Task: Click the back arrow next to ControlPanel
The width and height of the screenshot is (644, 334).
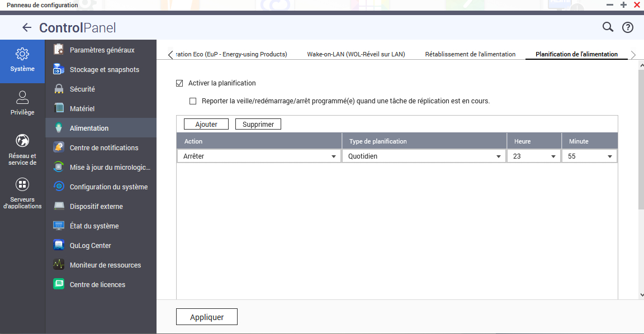Action: point(27,27)
